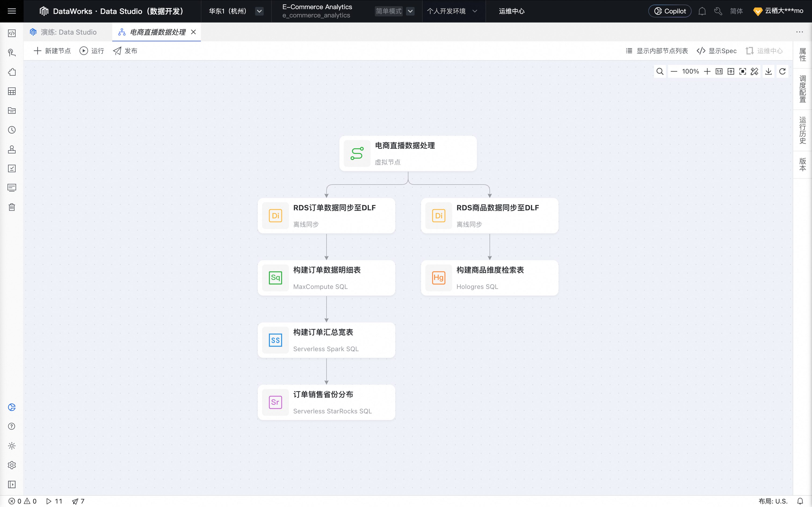The width and height of the screenshot is (812, 507).
Task: Click the 发布 publish button
Action: pyautogui.click(x=125, y=51)
